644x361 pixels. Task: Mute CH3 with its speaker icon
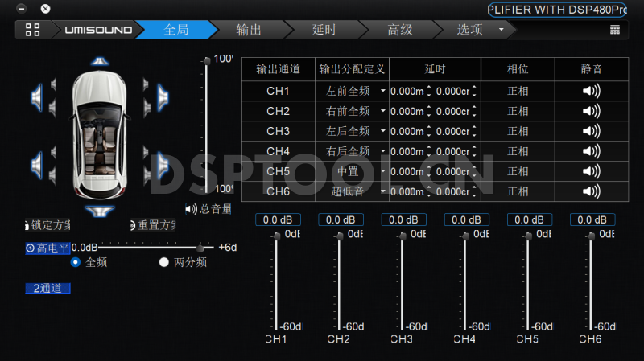pos(592,131)
